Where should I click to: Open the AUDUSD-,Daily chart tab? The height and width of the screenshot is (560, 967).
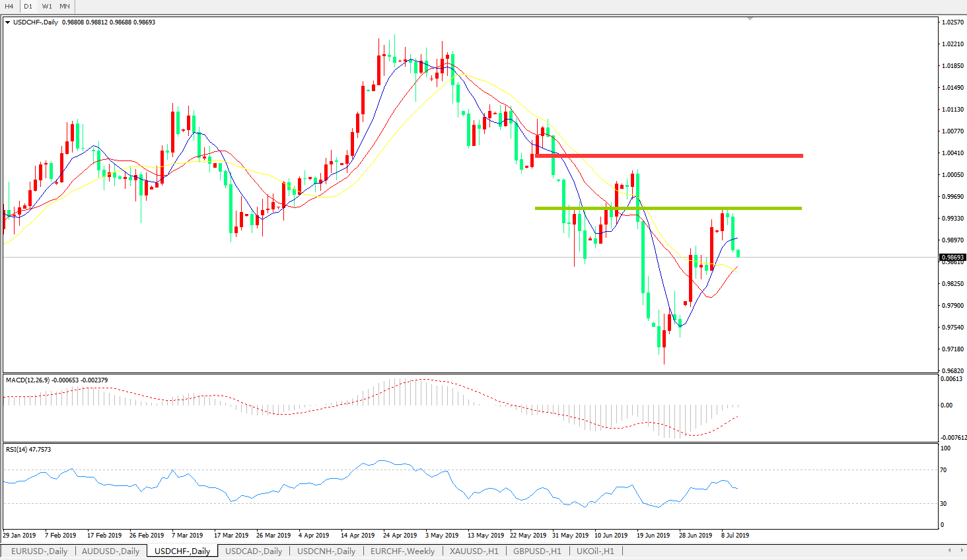pyautogui.click(x=110, y=551)
